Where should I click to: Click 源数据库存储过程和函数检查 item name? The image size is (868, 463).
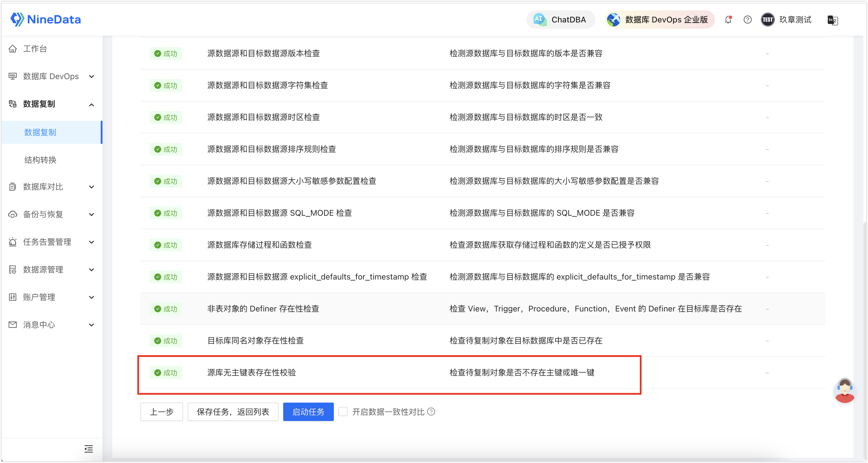(260, 245)
